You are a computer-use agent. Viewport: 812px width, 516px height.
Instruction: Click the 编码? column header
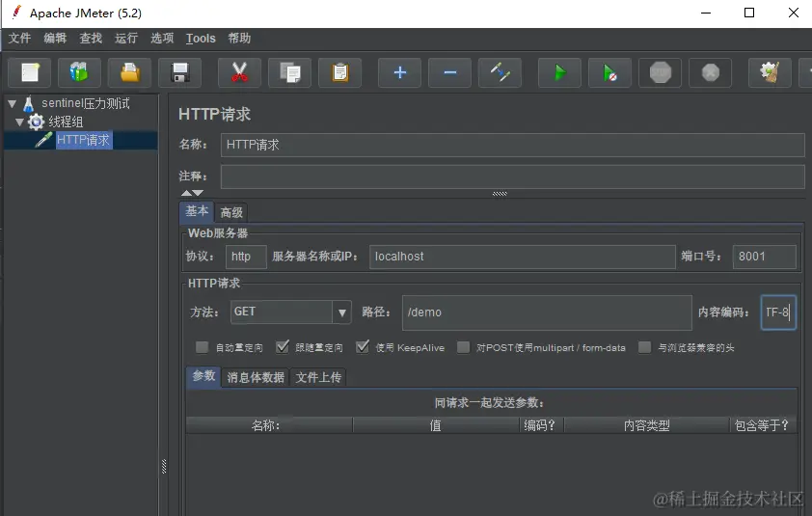(x=541, y=425)
